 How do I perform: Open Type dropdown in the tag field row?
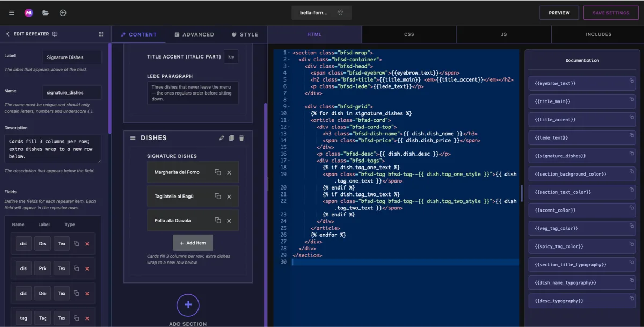coord(62,318)
